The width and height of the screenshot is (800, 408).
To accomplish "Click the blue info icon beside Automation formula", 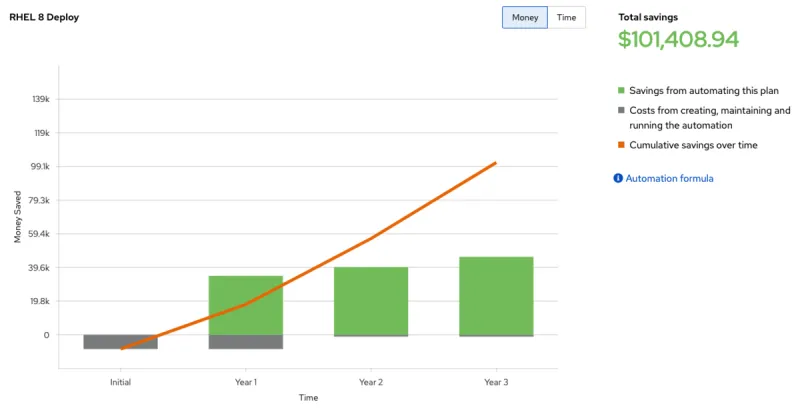I will coord(618,178).
